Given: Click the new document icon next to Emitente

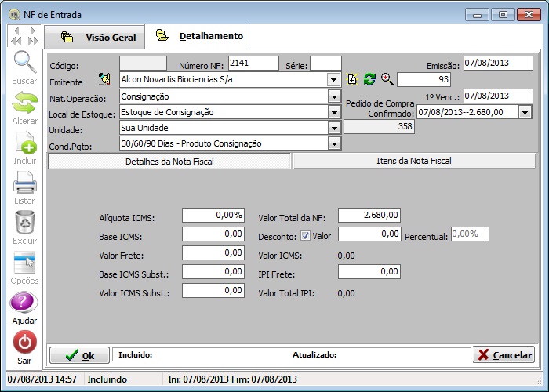Looking at the screenshot, I should tap(353, 79).
